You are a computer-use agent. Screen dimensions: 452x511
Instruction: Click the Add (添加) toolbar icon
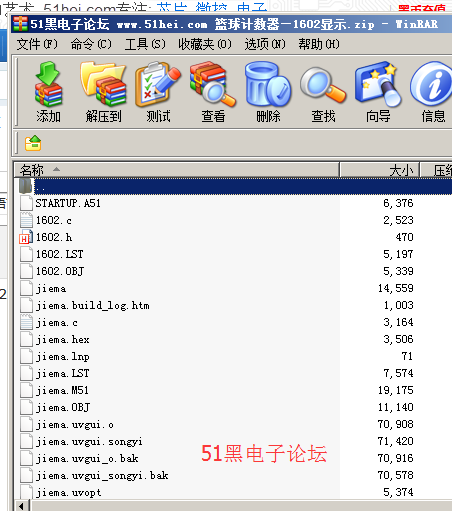point(48,92)
